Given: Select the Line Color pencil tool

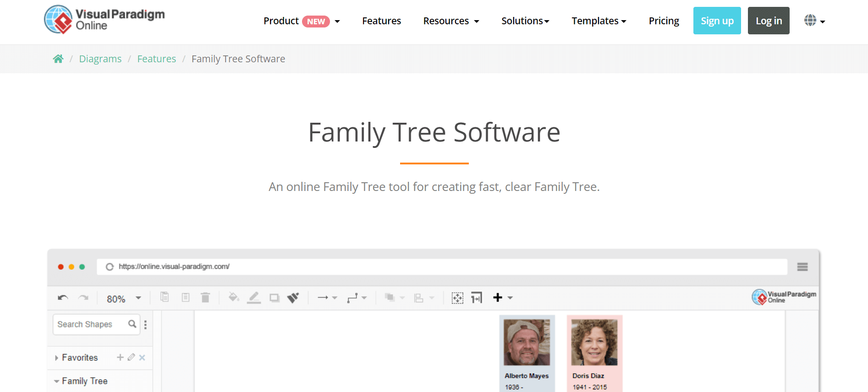Looking at the screenshot, I should [254, 298].
